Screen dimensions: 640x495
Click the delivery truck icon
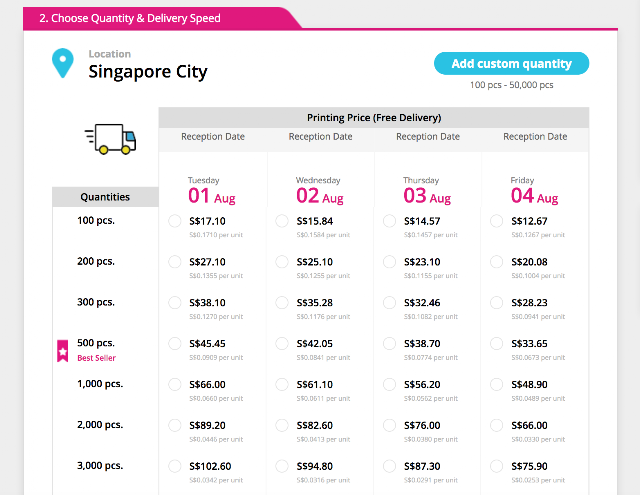110,139
